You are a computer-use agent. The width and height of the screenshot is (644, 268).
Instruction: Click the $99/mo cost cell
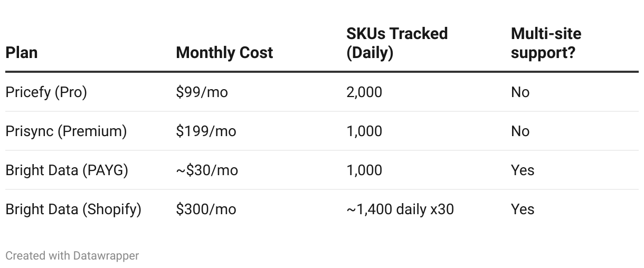tap(202, 92)
